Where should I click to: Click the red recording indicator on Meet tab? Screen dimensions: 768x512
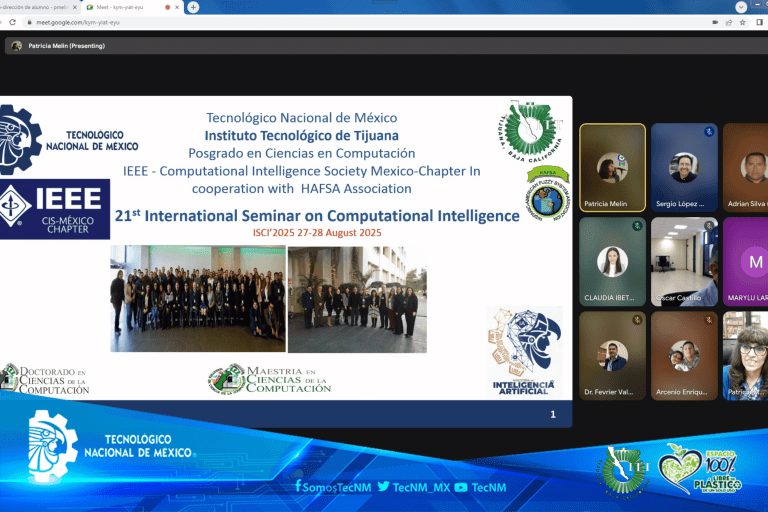click(168, 7)
